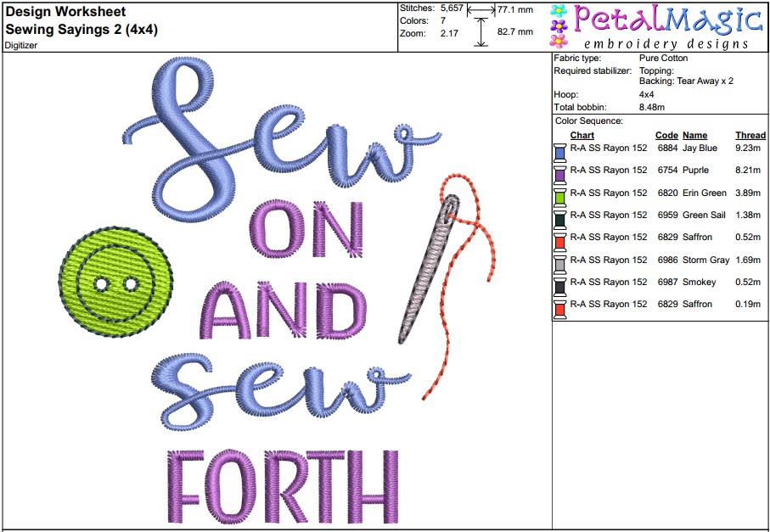Click the 'Thread' column header
The height and width of the screenshot is (532, 770).
[750, 136]
